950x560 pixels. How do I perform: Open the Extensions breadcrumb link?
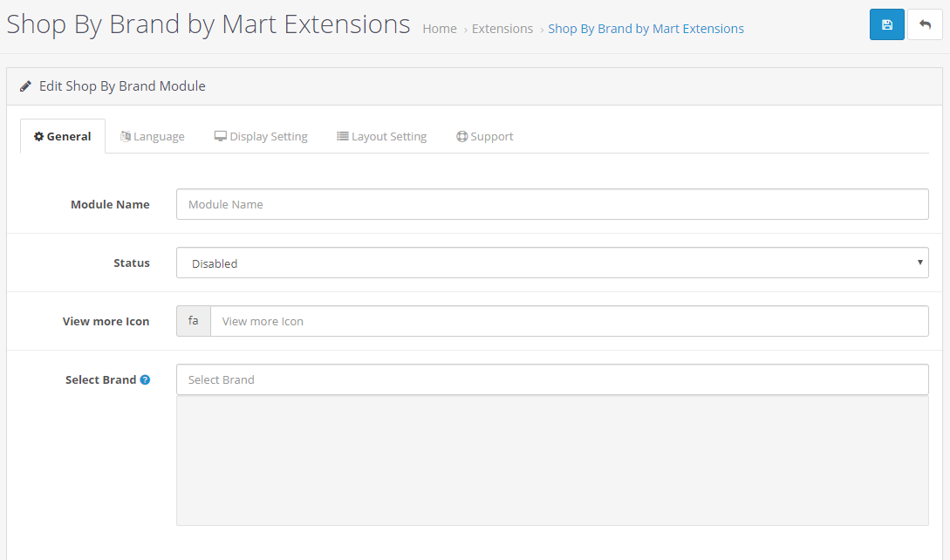[502, 29]
